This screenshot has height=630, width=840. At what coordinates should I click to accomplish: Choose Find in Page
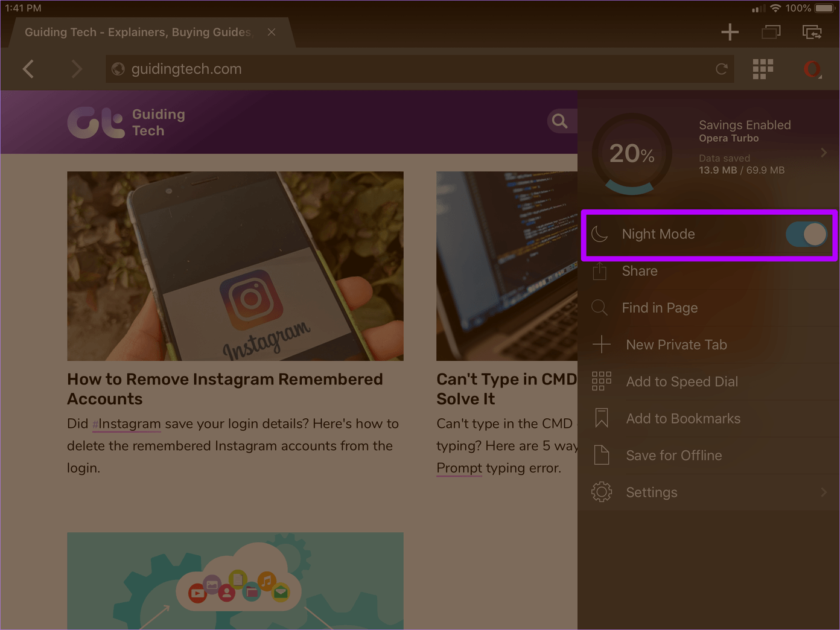click(660, 308)
